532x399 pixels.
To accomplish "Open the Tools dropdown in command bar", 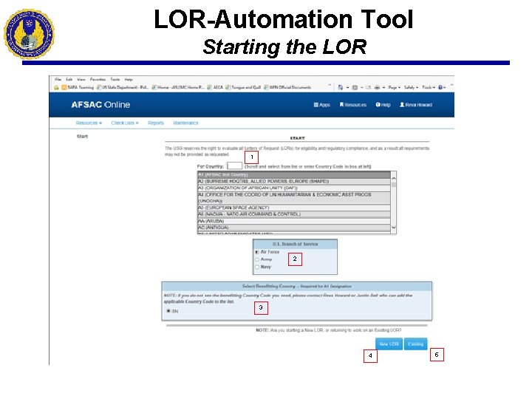I will coord(429,87).
